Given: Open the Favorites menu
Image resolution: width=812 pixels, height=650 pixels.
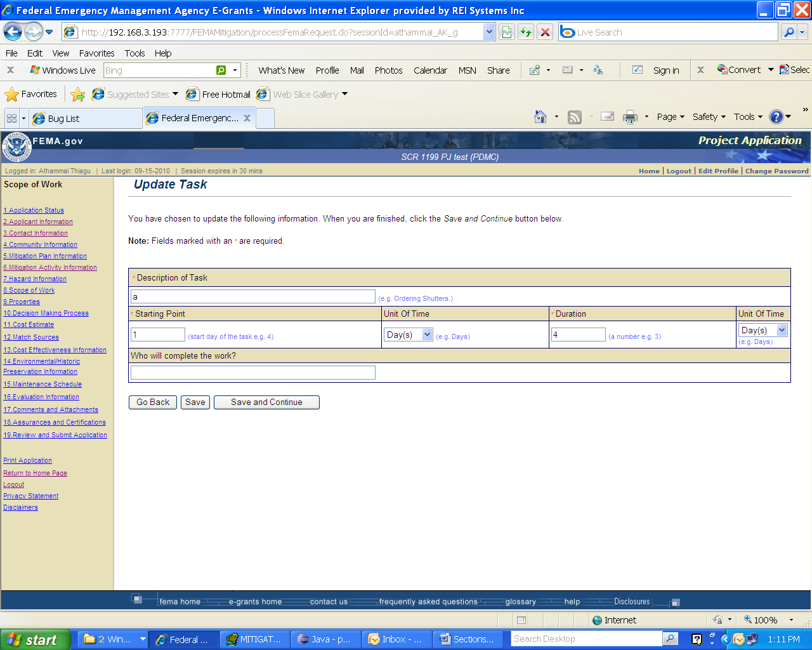Looking at the screenshot, I should [97, 53].
